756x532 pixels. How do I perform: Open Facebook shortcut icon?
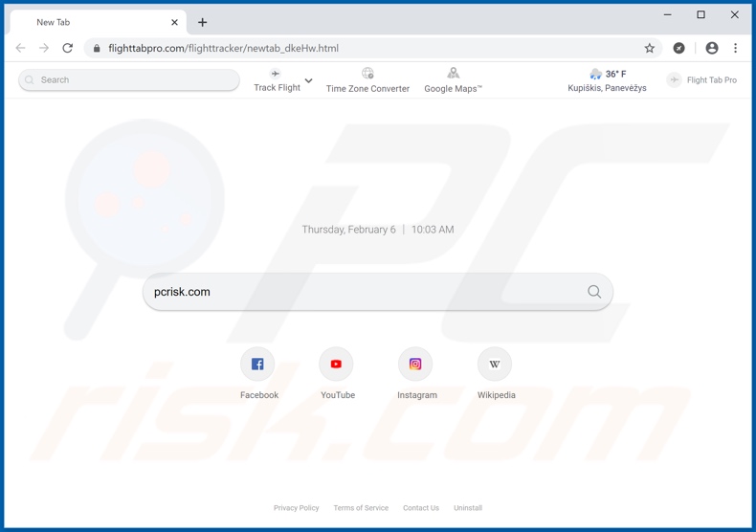click(257, 364)
